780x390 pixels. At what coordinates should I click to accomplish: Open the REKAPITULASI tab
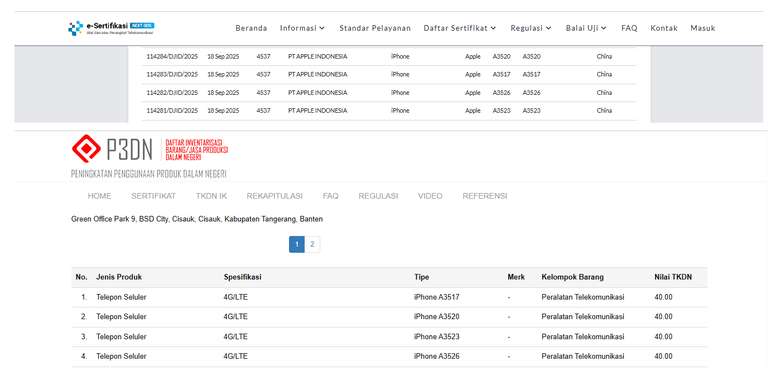point(275,196)
